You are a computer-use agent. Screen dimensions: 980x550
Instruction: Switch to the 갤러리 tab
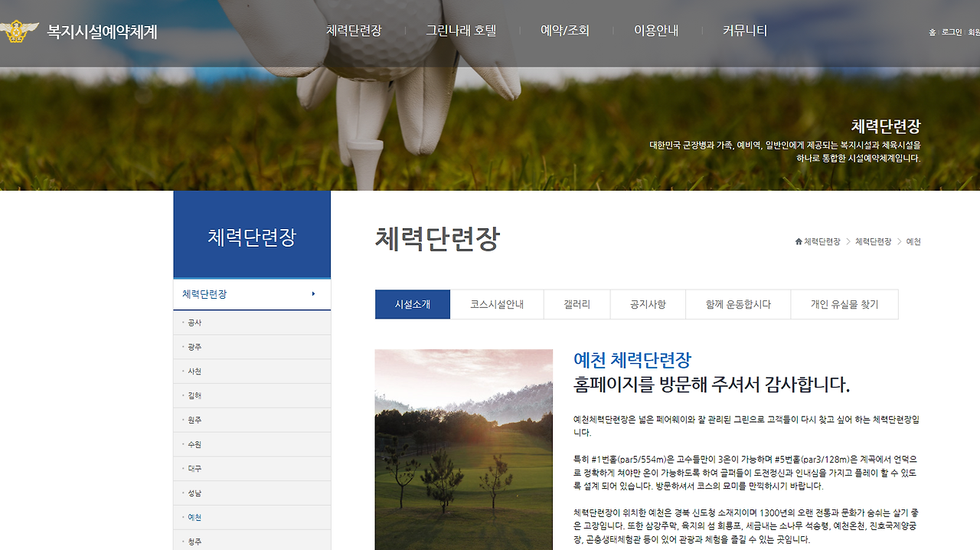click(x=576, y=304)
